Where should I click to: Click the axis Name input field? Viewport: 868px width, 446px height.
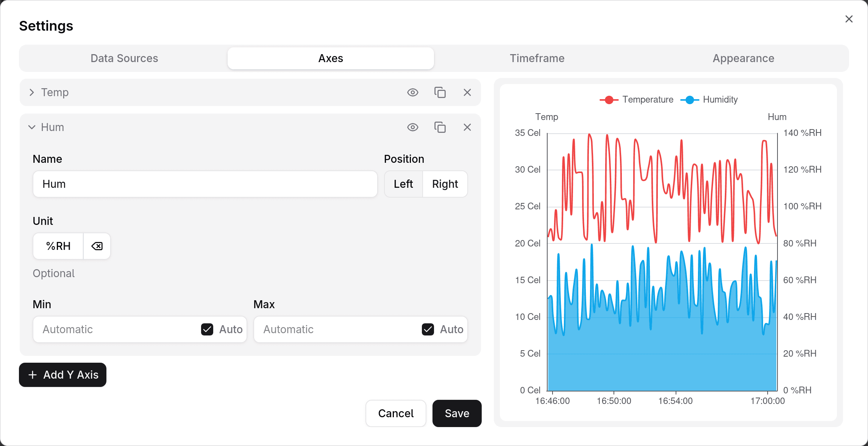pyautogui.click(x=205, y=184)
